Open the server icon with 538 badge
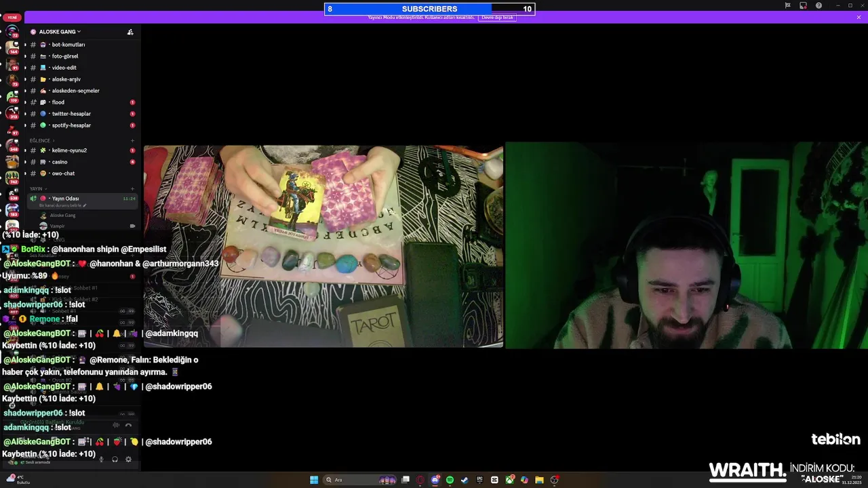Image resolution: width=868 pixels, height=488 pixels. (12, 194)
